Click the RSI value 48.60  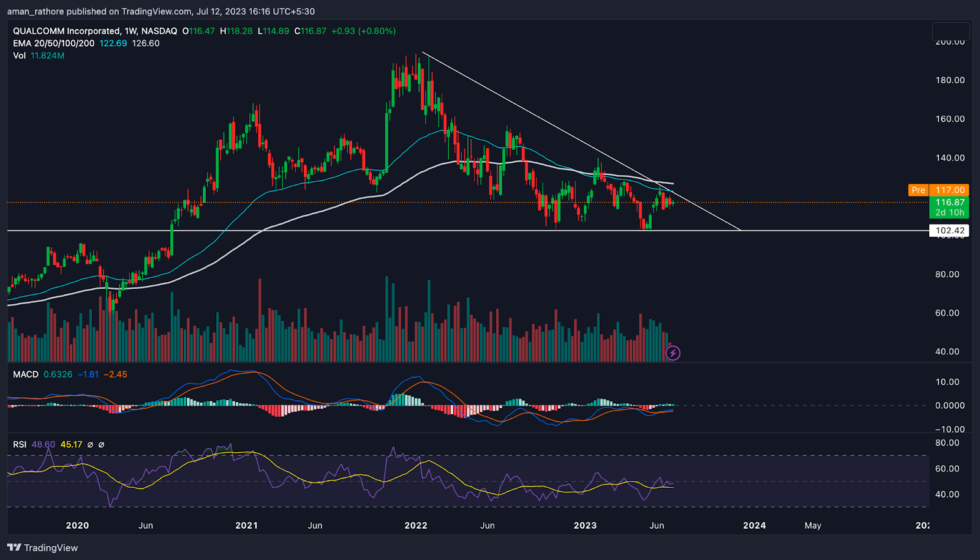point(43,445)
